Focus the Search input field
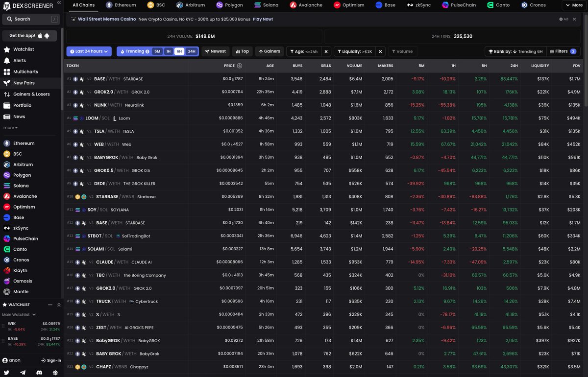The width and height of the screenshot is (588, 377). pyautogui.click(x=30, y=19)
